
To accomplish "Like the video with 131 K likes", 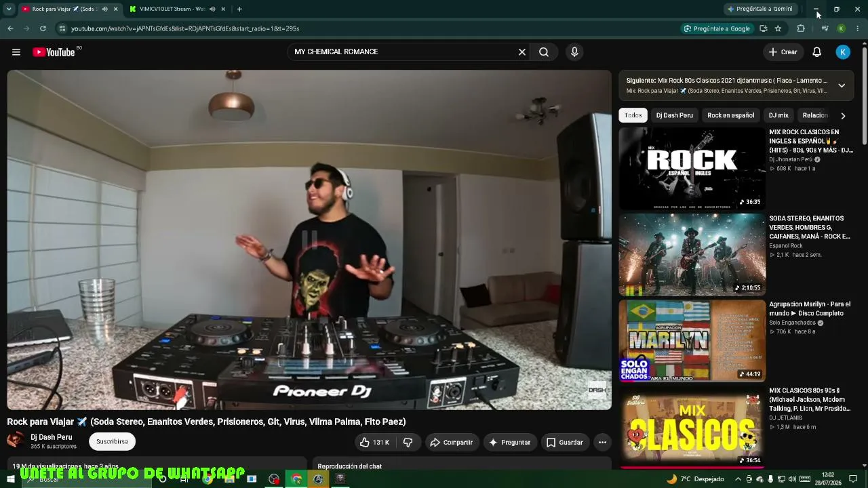I will click(374, 443).
